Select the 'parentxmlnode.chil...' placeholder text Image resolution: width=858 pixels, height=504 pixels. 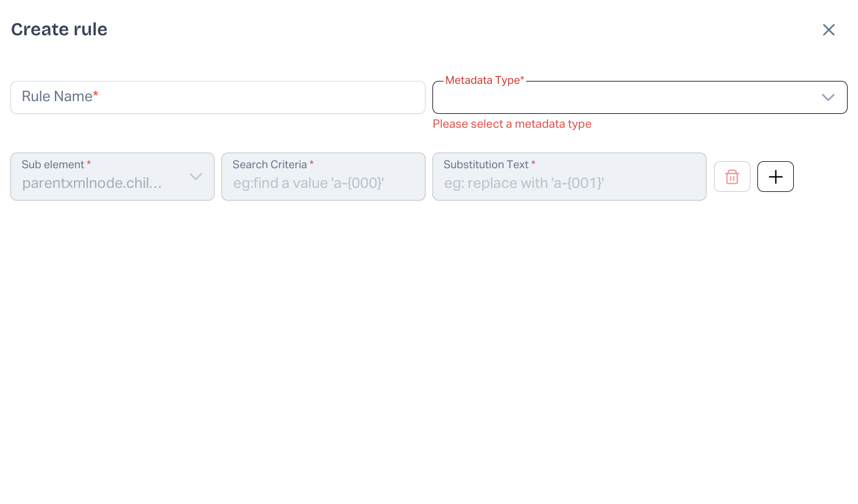(x=91, y=183)
